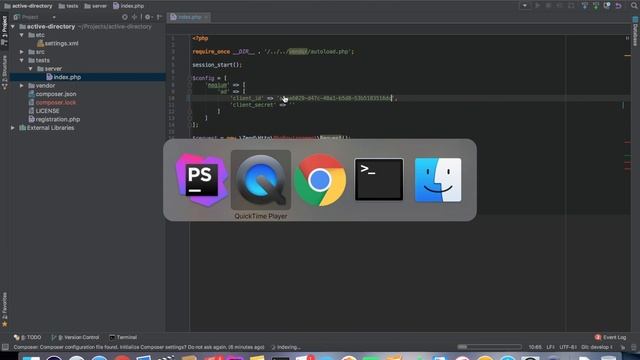Image resolution: width=640 pixels, height=360 pixels.
Task: Hide the Project panel with the hide icon
Action: pos(159,17)
